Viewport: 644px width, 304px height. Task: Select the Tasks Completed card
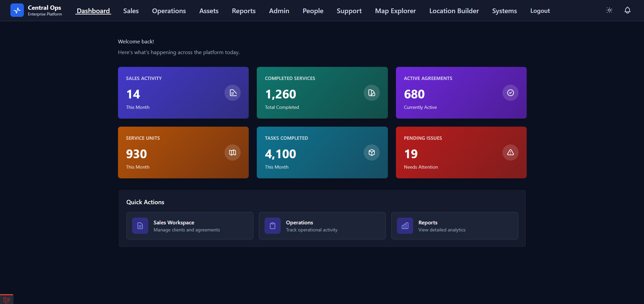[x=322, y=152]
